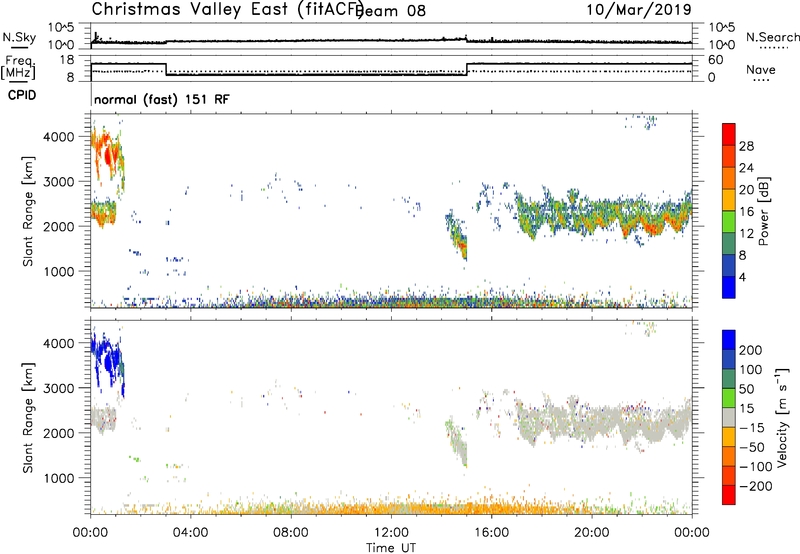This screenshot has height=554, width=800.
Task: Click the 16:00 time tick label
Action: (491, 533)
